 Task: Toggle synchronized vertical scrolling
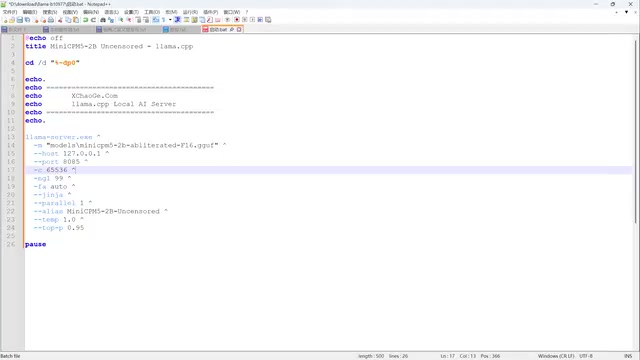point(138,20)
